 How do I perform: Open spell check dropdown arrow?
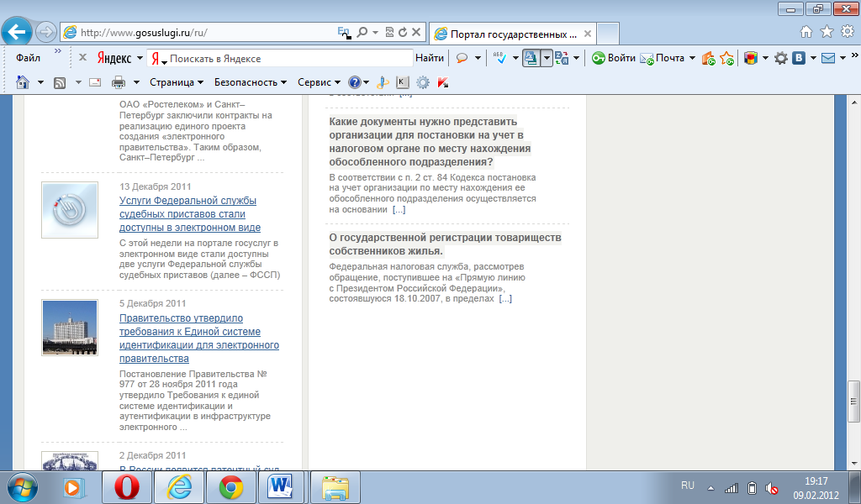pyautogui.click(x=515, y=58)
